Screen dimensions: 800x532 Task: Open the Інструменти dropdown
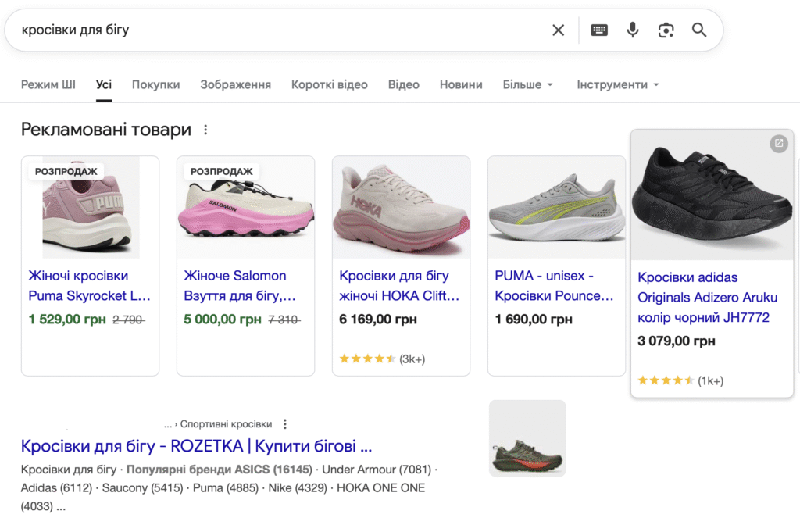click(618, 84)
